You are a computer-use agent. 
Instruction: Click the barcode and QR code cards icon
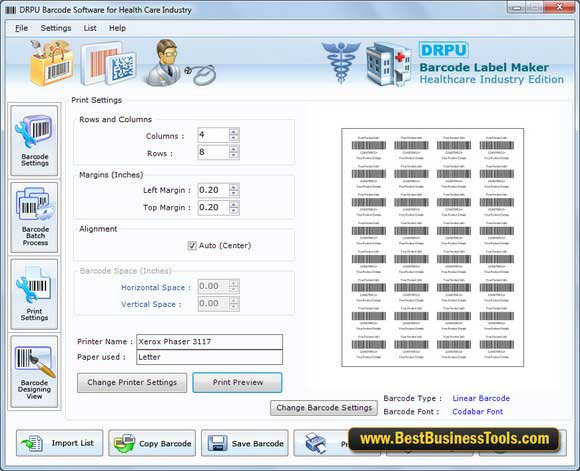(108, 63)
